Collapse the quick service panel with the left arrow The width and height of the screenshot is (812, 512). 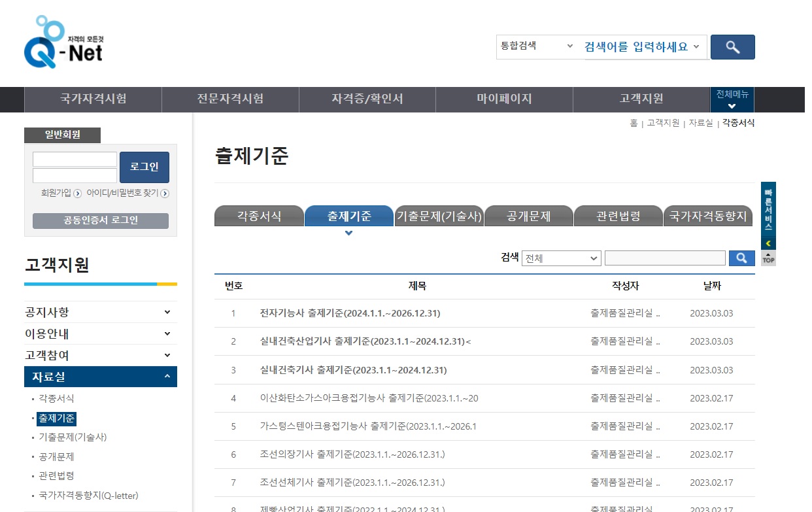click(767, 243)
